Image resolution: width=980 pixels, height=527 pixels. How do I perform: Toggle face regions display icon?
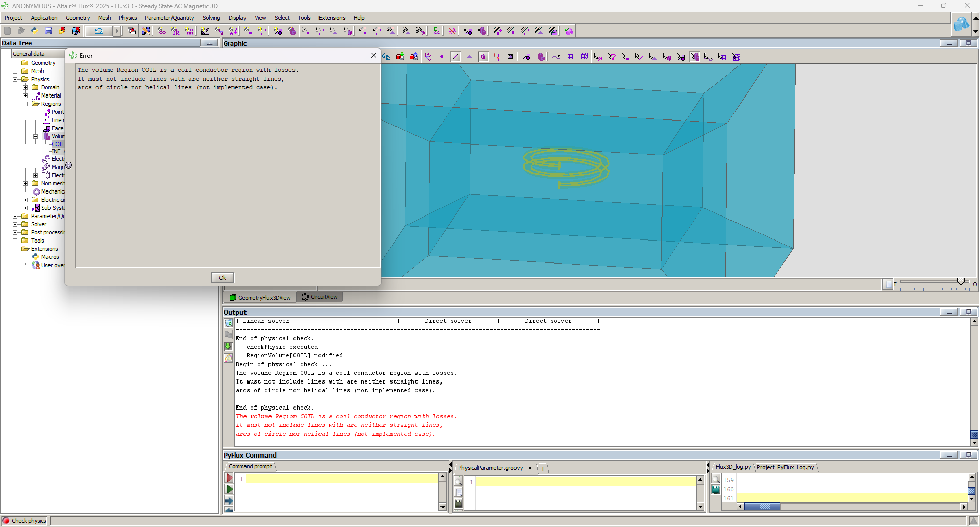tap(527, 57)
